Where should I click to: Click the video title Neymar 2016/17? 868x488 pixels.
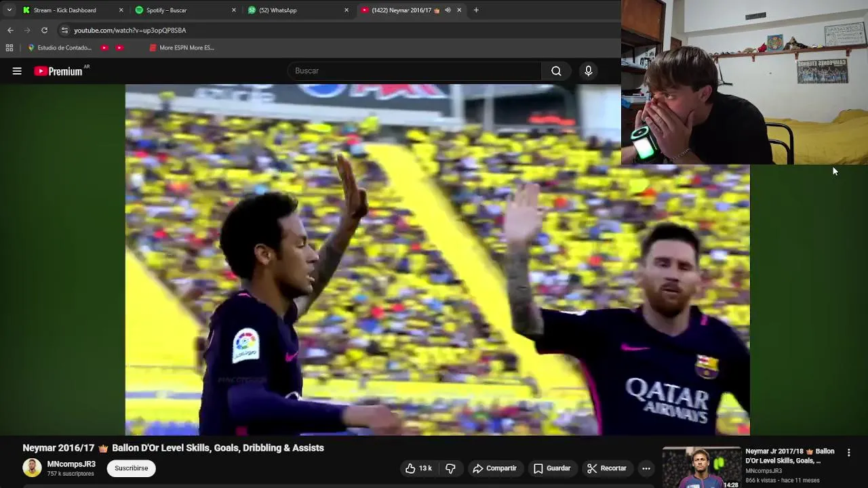(x=173, y=448)
